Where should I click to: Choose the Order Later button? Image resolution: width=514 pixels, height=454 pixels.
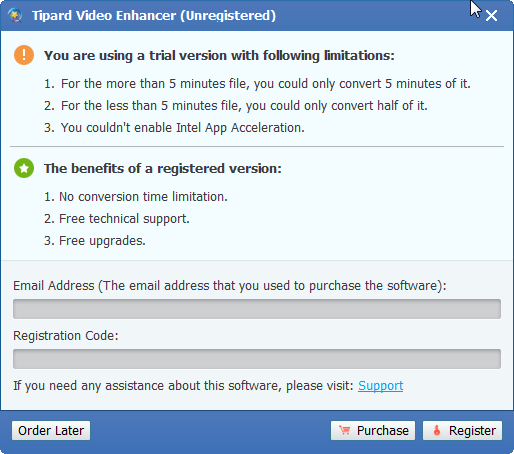[51, 430]
